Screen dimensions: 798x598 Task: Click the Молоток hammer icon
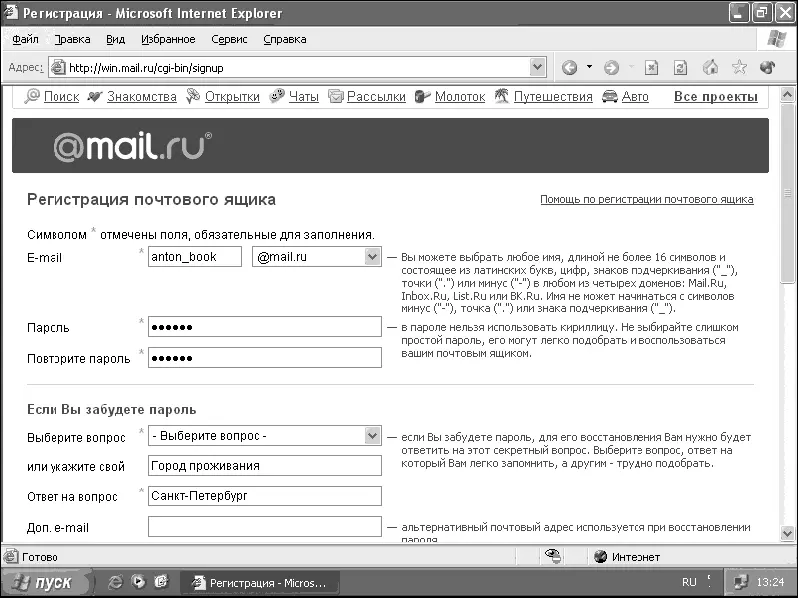422,96
